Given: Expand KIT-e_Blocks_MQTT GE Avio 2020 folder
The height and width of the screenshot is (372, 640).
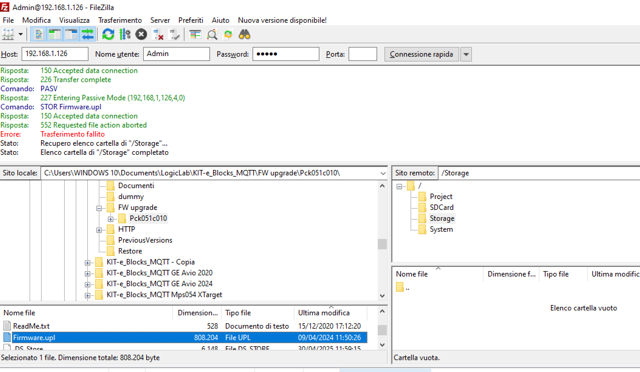Looking at the screenshot, I should coord(87,274).
